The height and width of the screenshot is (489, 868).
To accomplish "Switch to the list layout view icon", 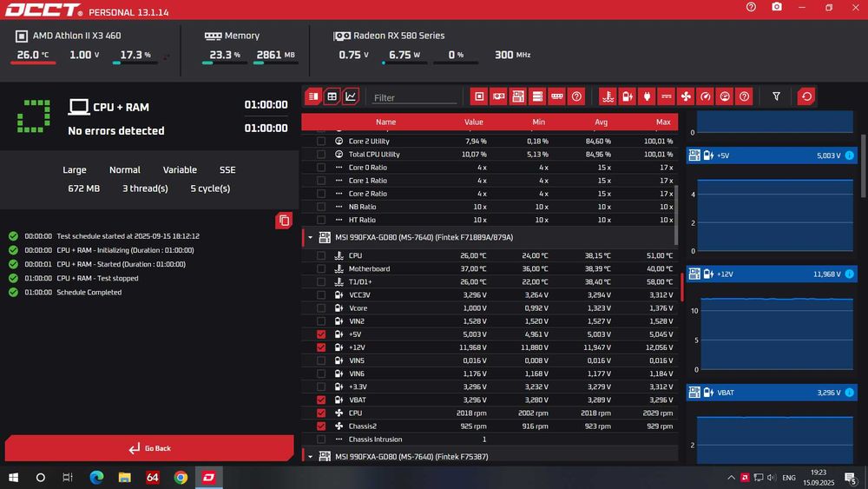I will coord(313,96).
